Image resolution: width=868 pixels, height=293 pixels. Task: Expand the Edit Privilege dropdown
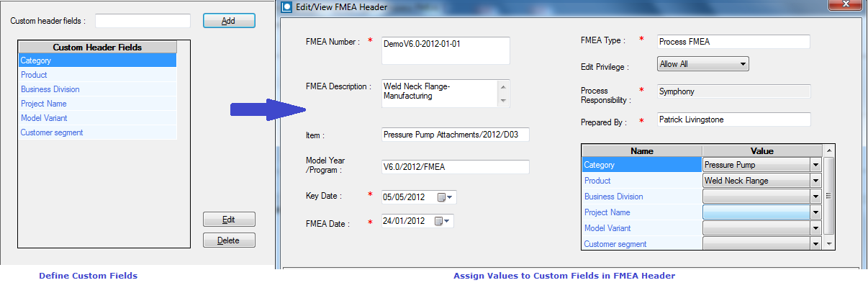pos(742,64)
